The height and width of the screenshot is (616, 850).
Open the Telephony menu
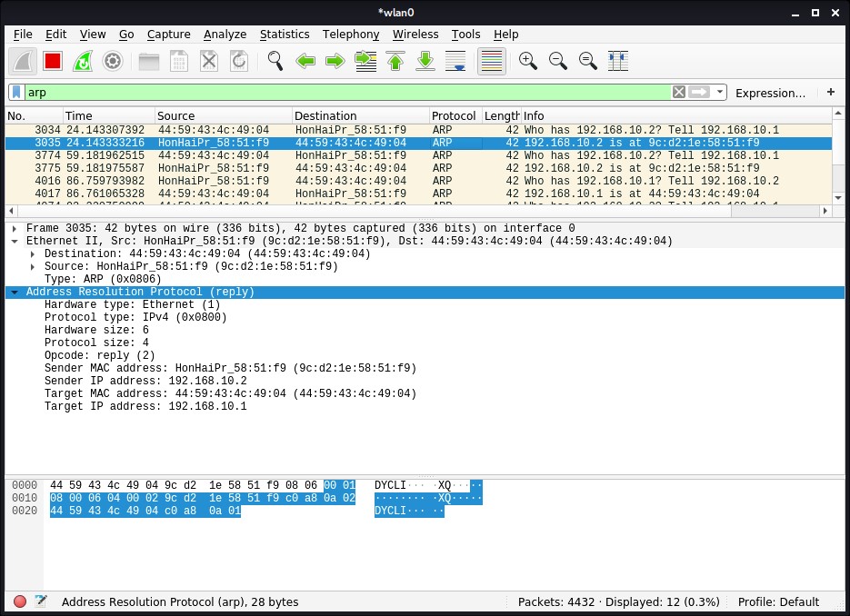[351, 35]
